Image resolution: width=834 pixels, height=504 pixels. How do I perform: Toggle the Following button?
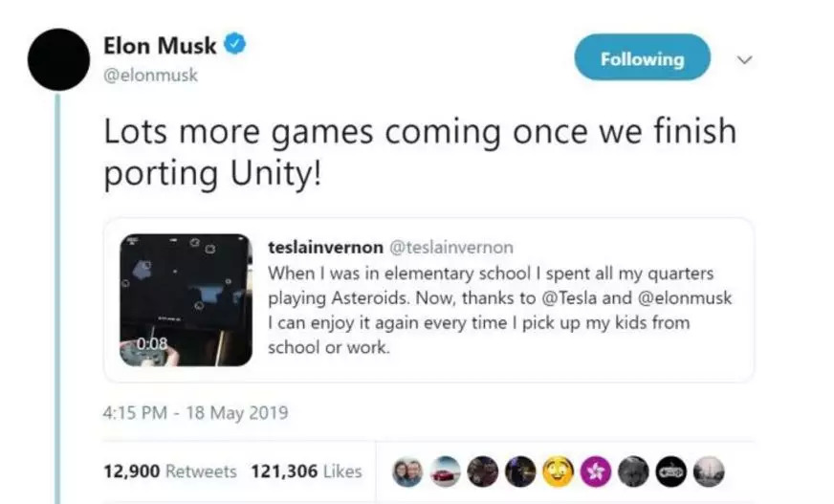[642, 58]
